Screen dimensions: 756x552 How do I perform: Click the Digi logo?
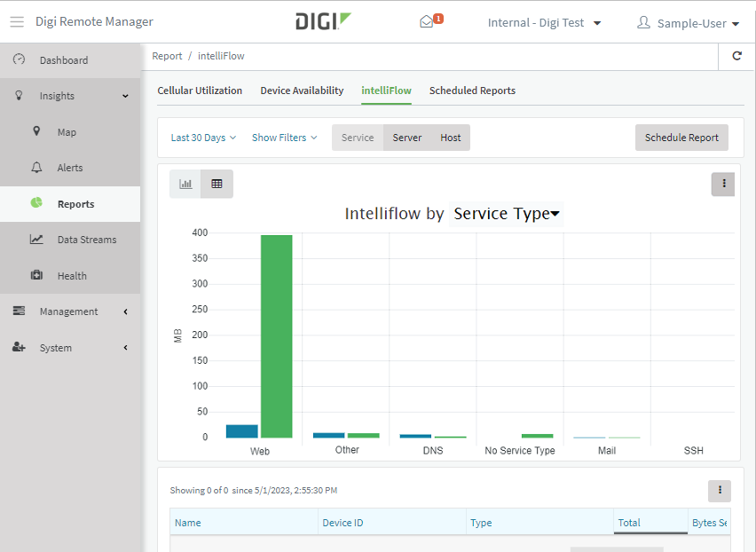click(323, 21)
